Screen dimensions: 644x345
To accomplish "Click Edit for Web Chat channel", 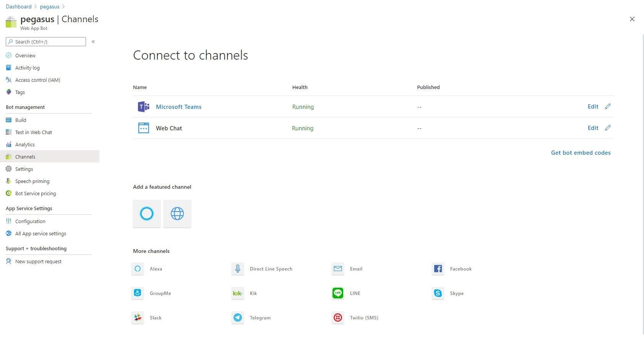I will tap(593, 128).
